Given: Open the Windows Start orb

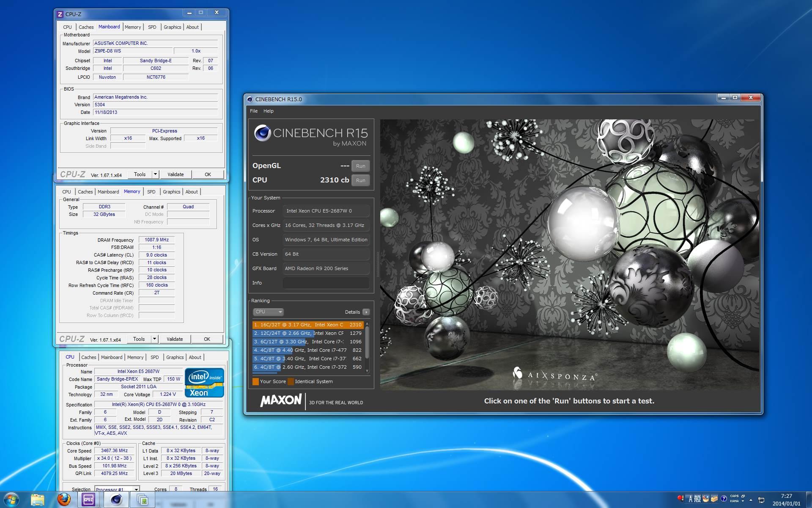Looking at the screenshot, I should click(x=11, y=500).
